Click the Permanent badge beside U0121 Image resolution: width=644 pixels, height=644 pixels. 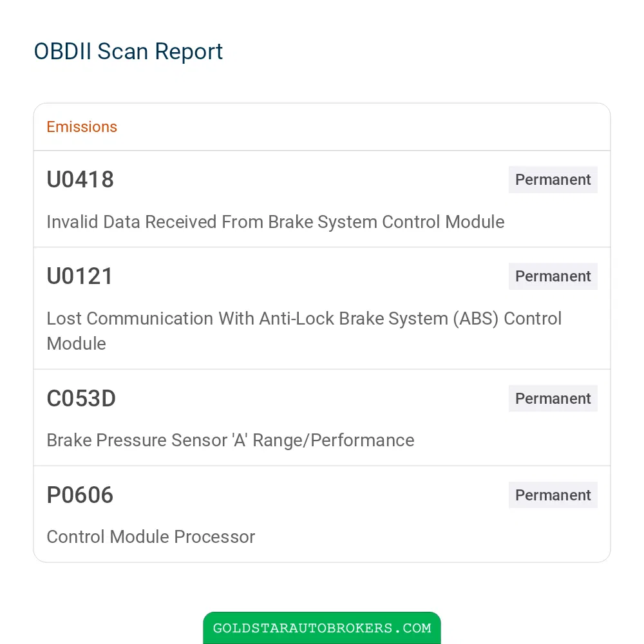click(x=553, y=276)
